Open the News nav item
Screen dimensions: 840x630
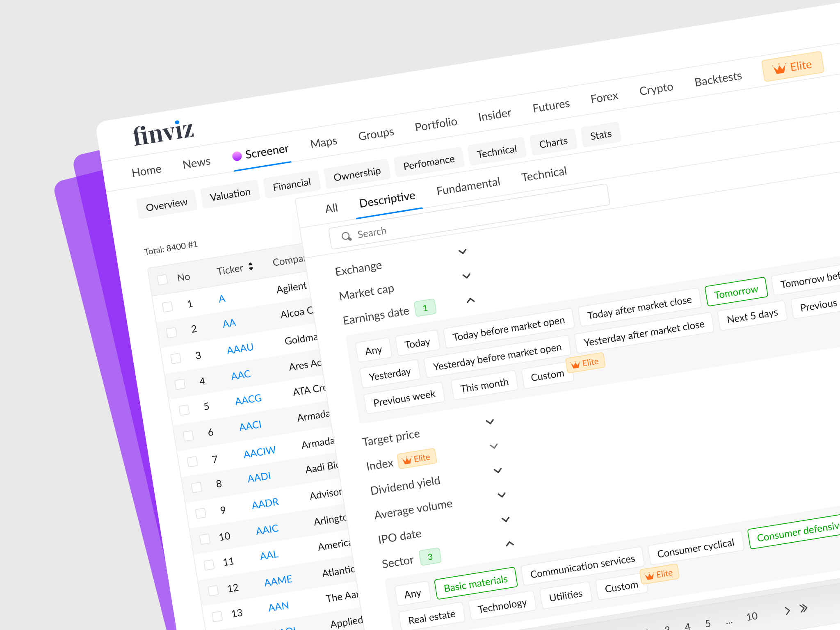tap(196, 163)
